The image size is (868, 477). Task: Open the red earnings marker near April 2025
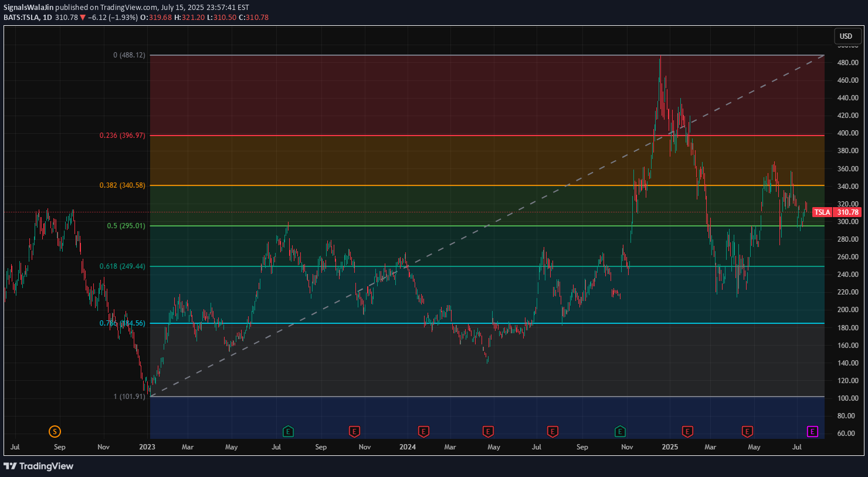(747, 432)
